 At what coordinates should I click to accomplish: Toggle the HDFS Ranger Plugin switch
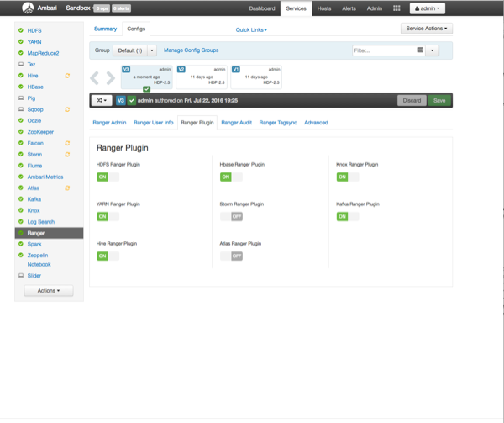(x=108, y=177)
